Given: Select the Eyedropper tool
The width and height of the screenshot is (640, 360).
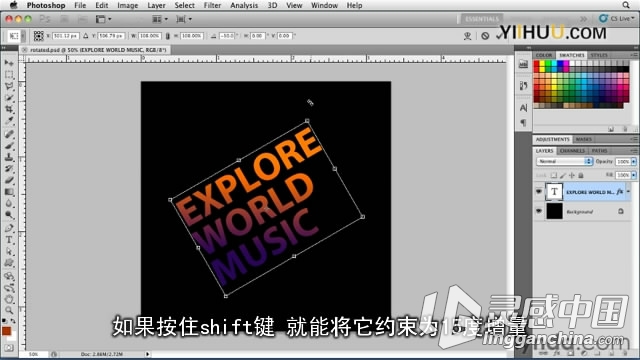Looking at the screenshot, I should pyautogui.click(x=9, y=121).
